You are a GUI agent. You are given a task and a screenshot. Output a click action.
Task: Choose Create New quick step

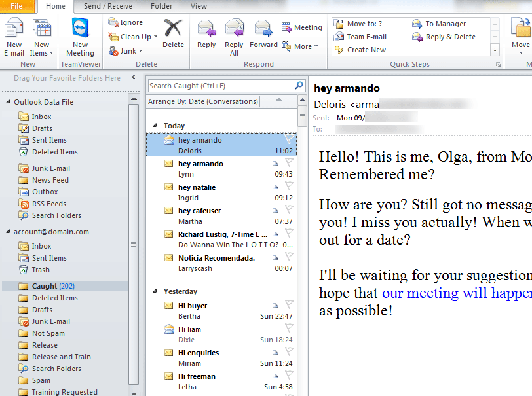[360, 50]
